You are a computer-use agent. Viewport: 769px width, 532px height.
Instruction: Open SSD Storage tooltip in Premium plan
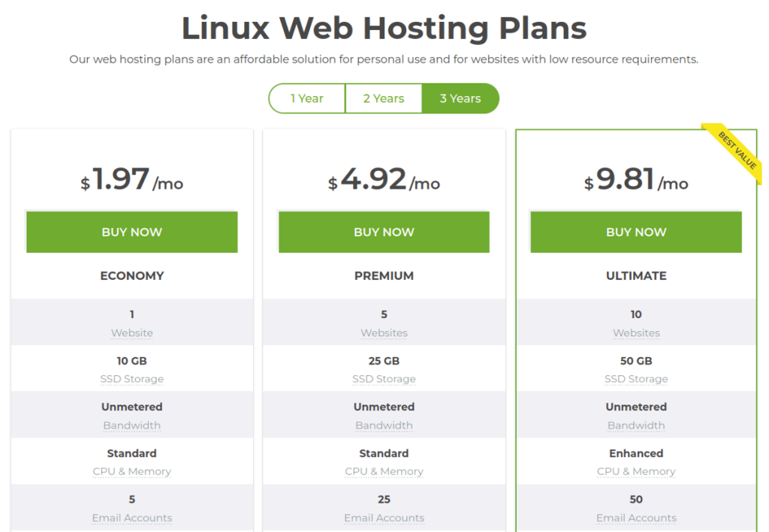384,379
